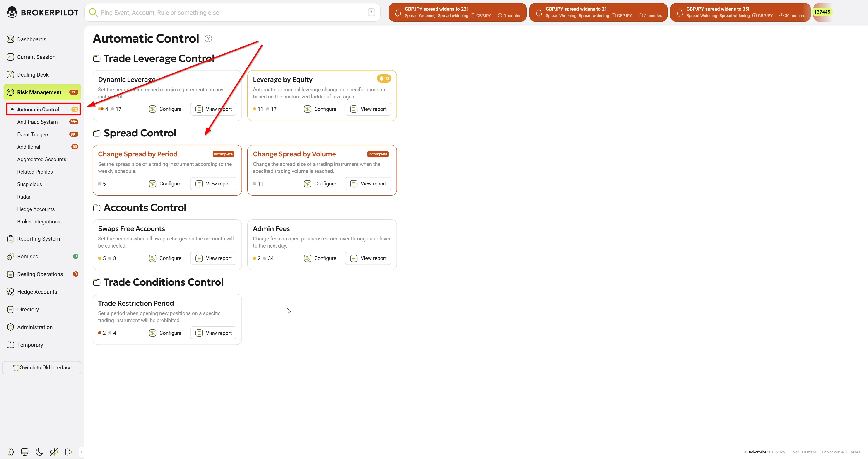Viewport: 868px width, 459px height.
Task: Open notification GBPJPY spread widens to 22!
Action: point(457,12)
